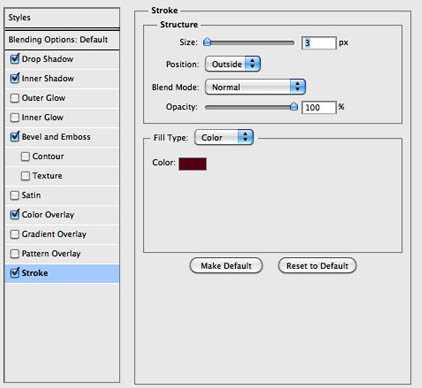Enable the Satin effect checkbox

14,195
